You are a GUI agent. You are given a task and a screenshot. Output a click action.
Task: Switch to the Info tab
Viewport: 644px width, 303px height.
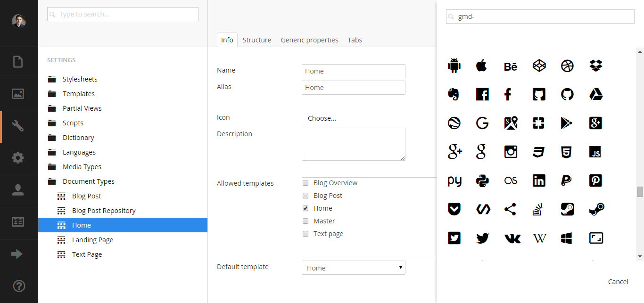tap(227, 40)
